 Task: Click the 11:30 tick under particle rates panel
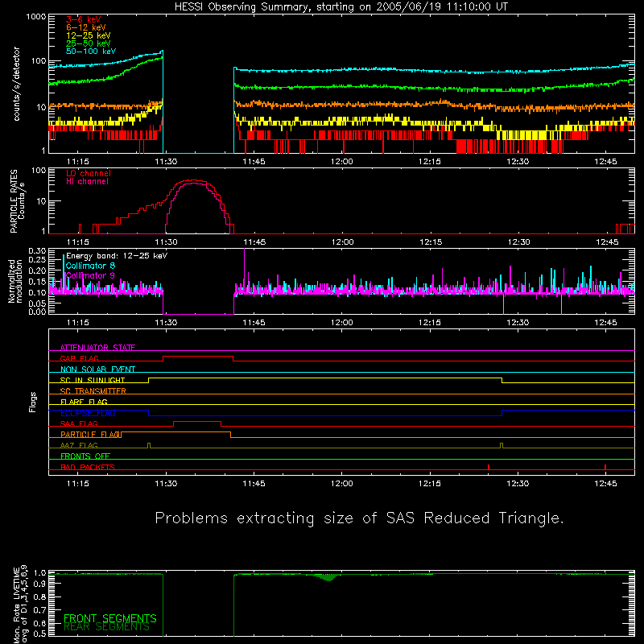coord(166,242)
